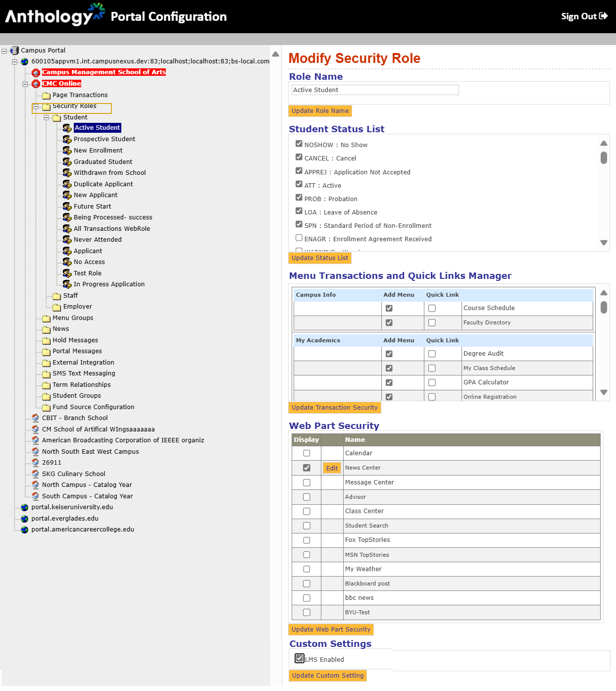Click the globe icon beside portal.keiseruniversity.edu
The width and height of the screenshot is (616, 691).
pos(24,507)
